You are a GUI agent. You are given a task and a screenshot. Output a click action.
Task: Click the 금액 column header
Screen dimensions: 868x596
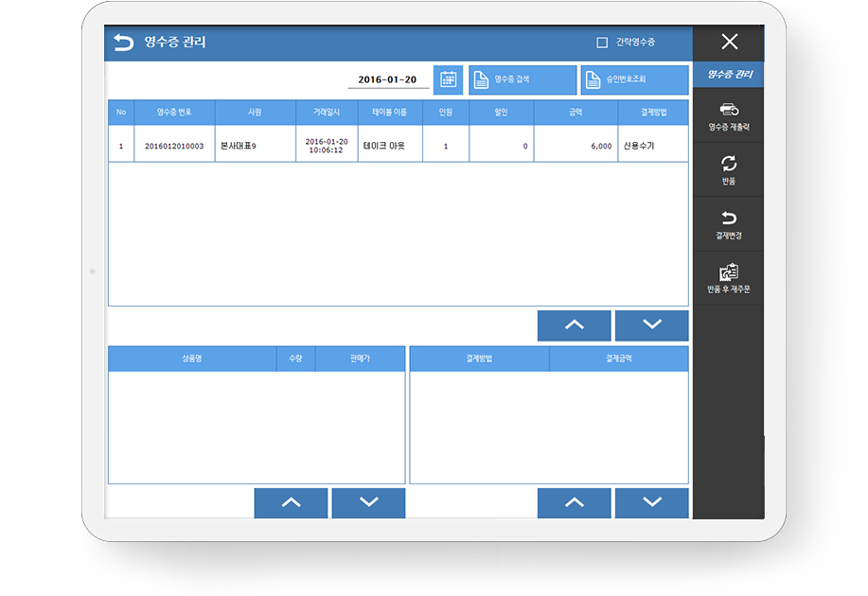(576, 112)
